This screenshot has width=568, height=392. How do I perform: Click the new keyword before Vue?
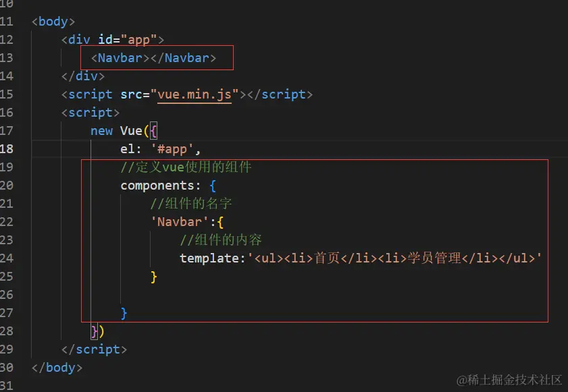pyautogui.click(x=102, y=131)
